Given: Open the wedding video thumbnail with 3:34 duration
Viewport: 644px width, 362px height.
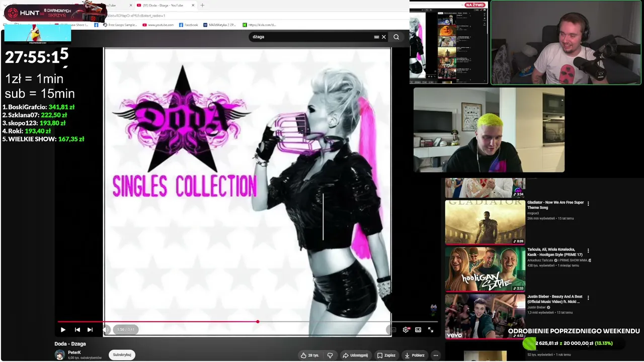Looking at the screenshot, I should [x=485, y=188].
